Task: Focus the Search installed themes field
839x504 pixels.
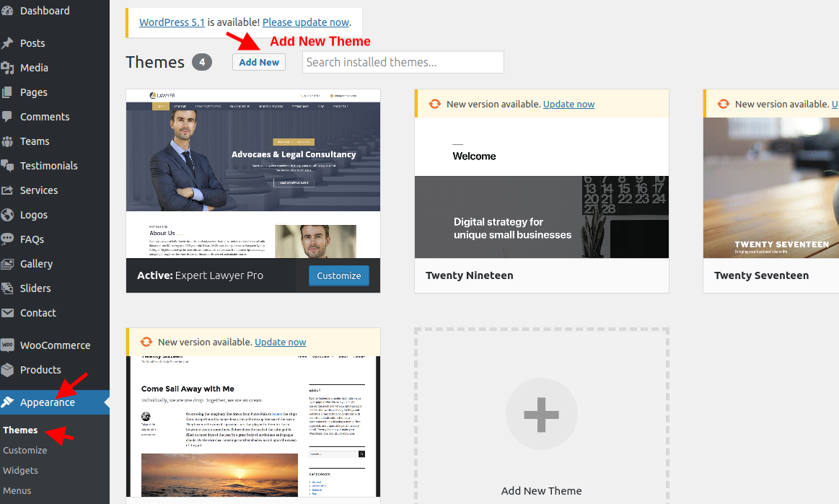Action: [403, 62]
